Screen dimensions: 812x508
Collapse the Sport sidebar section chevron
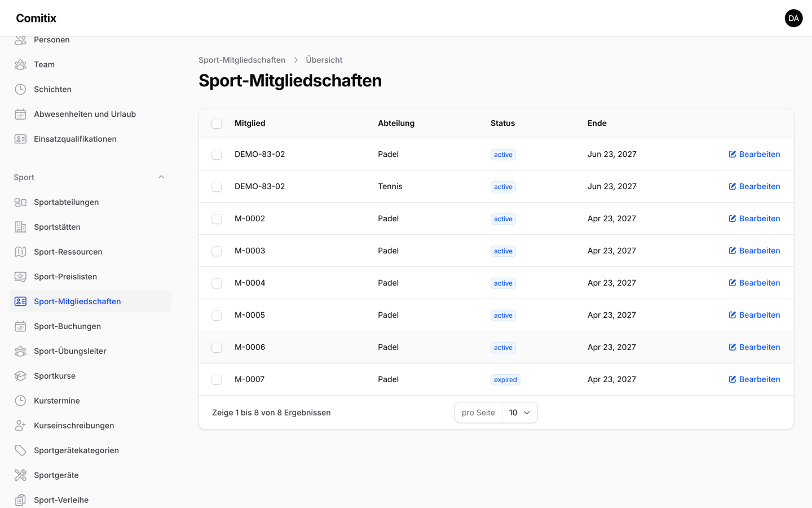(x=161, y=177)
